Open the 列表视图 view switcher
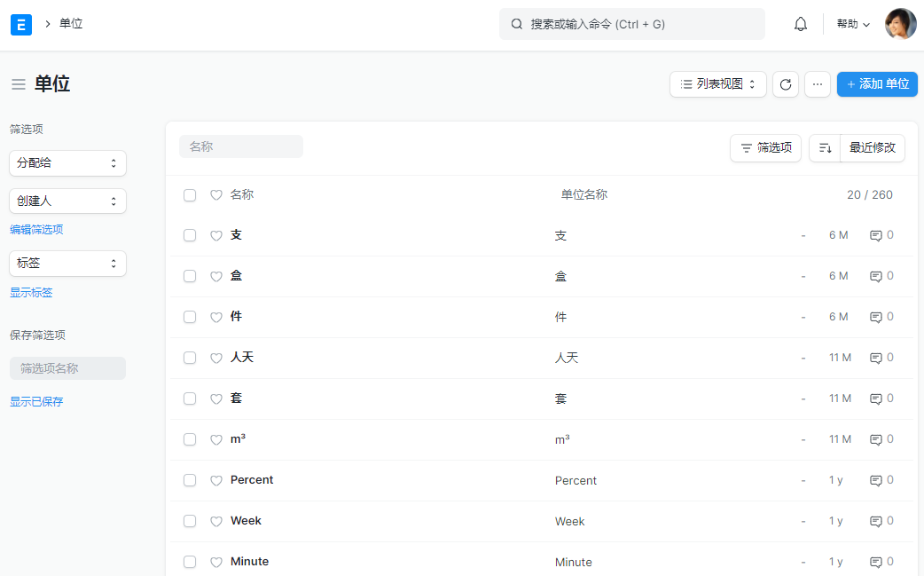 (x=717, y=84)
